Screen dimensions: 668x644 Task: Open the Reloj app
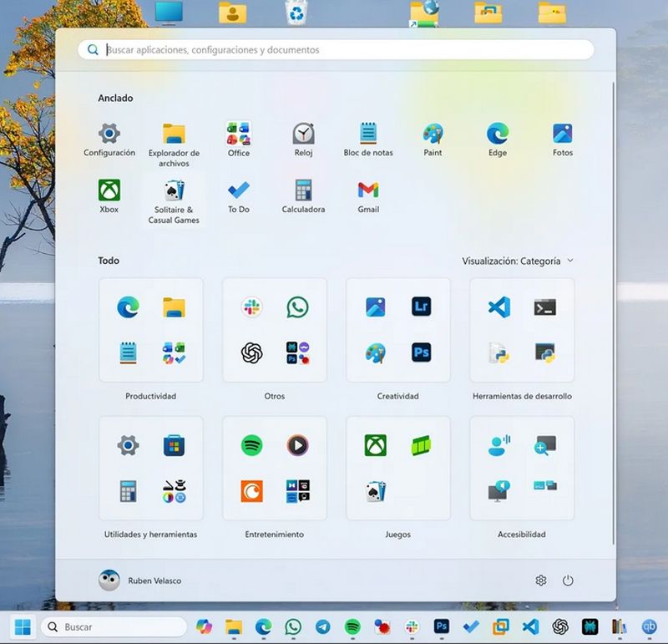(x=302, y=135)
